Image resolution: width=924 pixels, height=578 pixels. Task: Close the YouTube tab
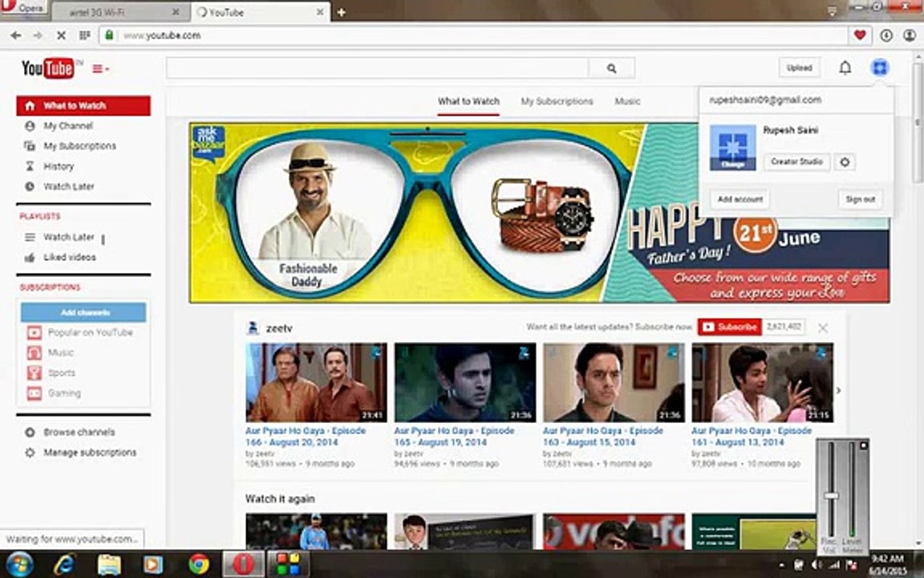[320, 12]
